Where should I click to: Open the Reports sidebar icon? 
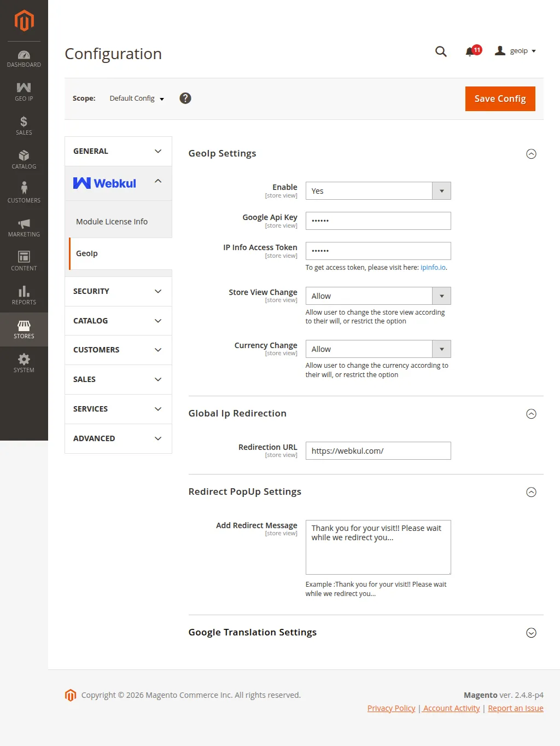point(24,296)
